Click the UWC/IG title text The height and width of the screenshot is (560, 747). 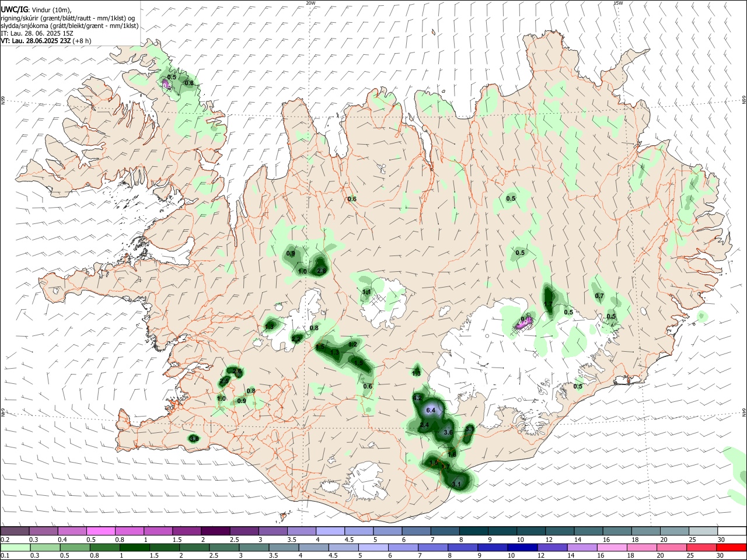(x=14, y=9)
